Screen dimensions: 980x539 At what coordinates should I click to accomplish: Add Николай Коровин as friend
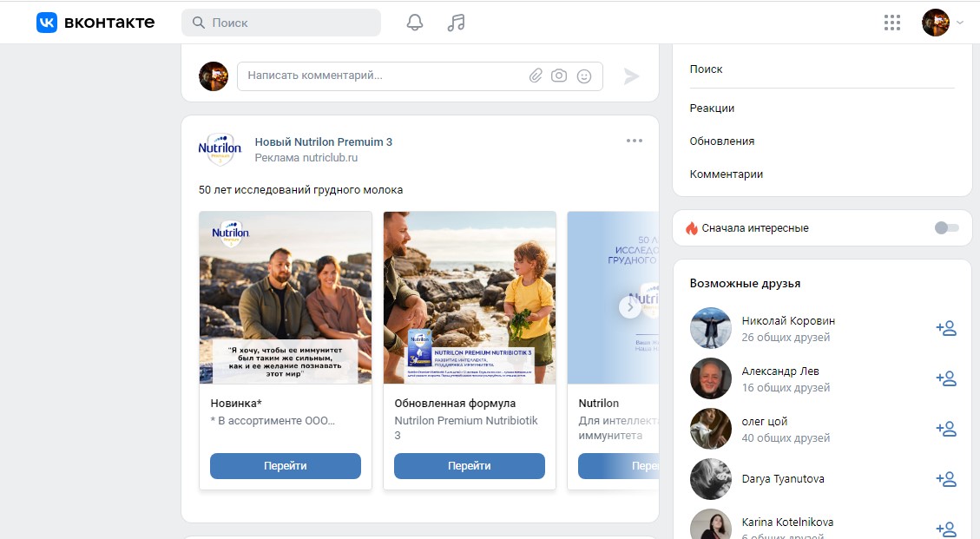(x=945, y=328)
